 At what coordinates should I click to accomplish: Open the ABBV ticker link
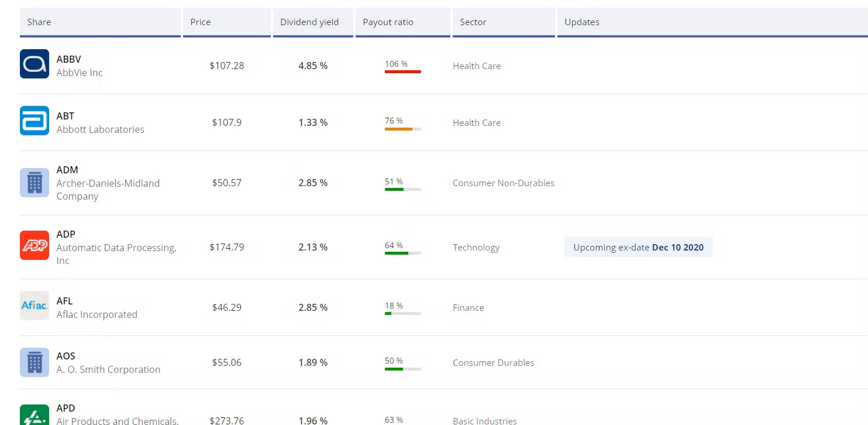click(x=68, y=59)
